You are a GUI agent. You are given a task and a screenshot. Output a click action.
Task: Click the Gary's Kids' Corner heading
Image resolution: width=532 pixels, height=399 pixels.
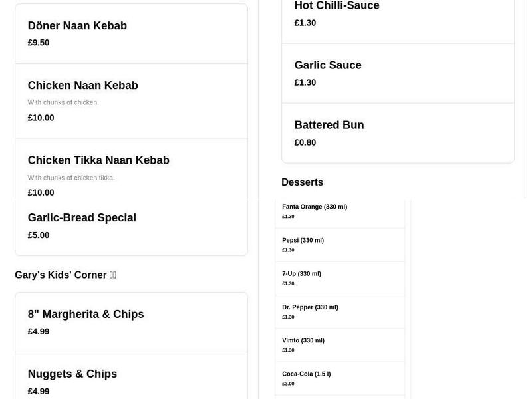pos(61,275)
